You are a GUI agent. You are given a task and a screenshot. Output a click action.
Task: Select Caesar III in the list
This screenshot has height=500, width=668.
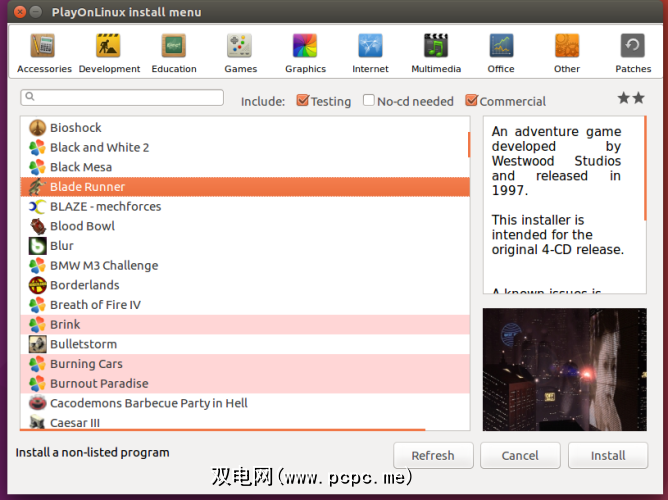(x=245, y=422)
